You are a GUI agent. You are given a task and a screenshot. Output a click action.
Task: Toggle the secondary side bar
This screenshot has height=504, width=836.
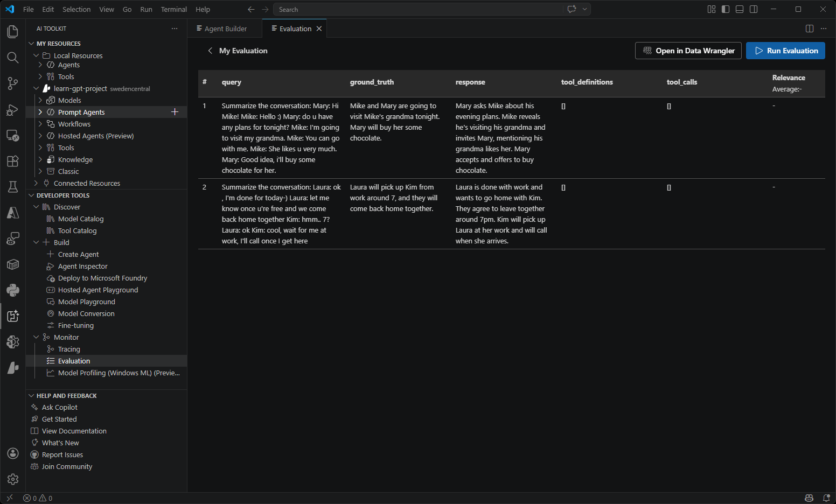[753, 9]
